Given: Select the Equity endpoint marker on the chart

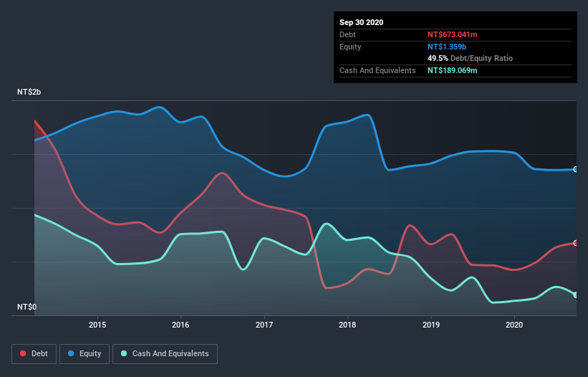Looking at the screenshot, I should point(576,170).
